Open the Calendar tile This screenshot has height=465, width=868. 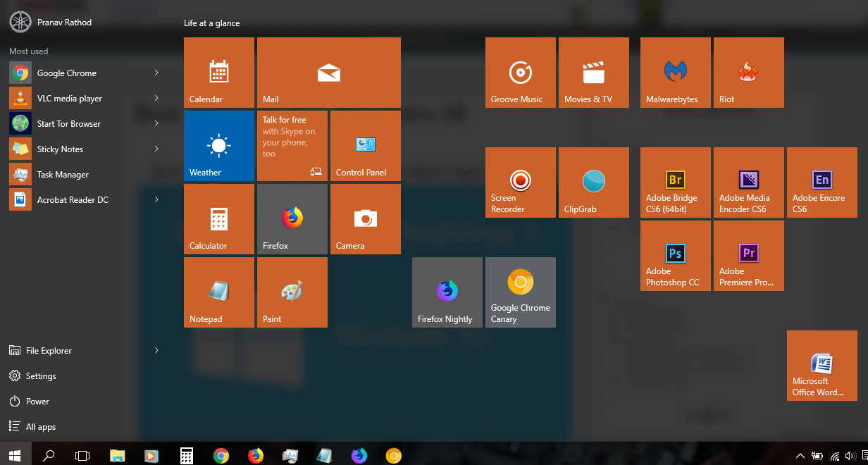click(219, 73)
